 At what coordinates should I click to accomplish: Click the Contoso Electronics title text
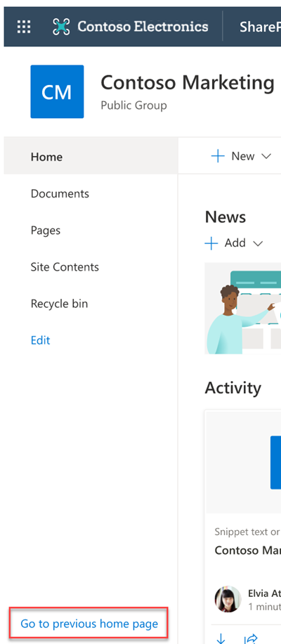pyautogui.click(x=143, y=27)
